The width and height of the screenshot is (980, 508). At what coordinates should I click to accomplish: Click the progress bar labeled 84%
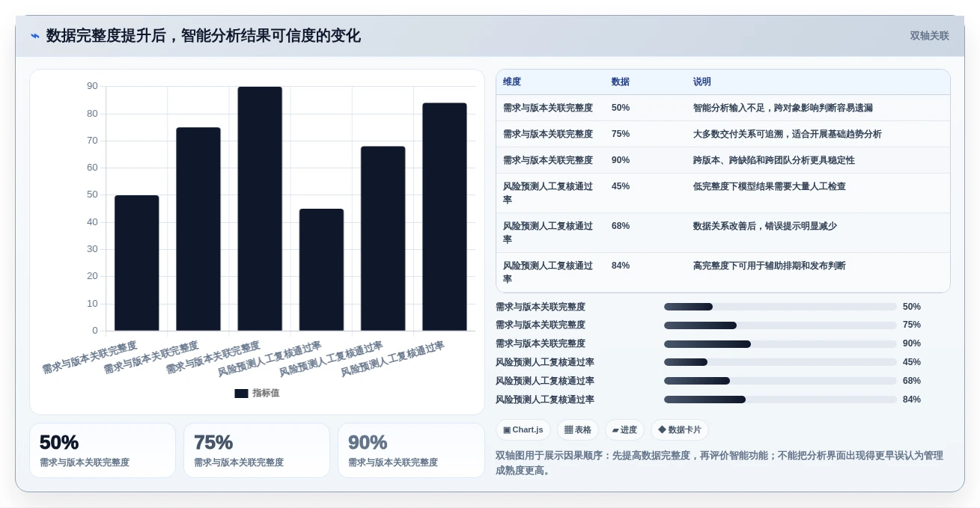click(780, 400)
